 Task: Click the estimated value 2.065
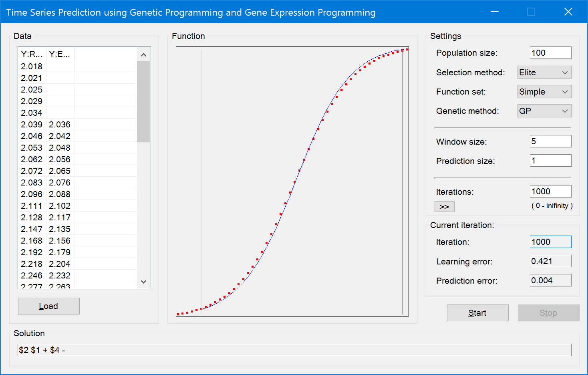[x=60, y=171]
